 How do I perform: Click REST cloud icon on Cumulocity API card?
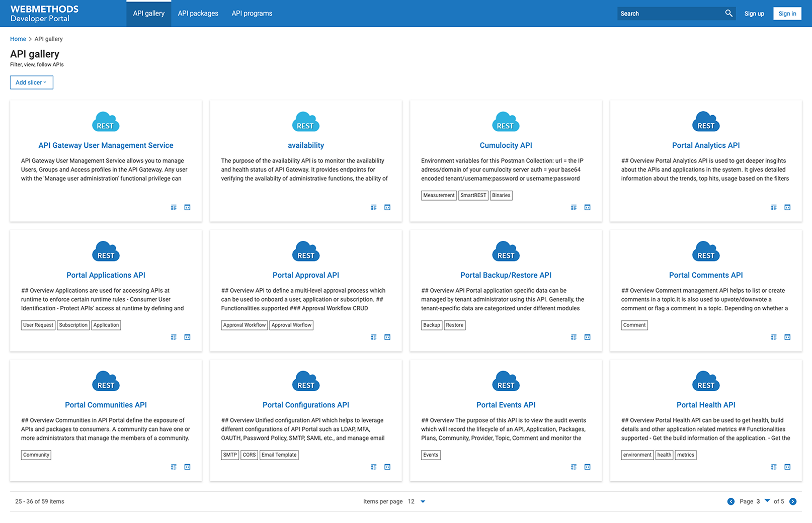point(506,122)
